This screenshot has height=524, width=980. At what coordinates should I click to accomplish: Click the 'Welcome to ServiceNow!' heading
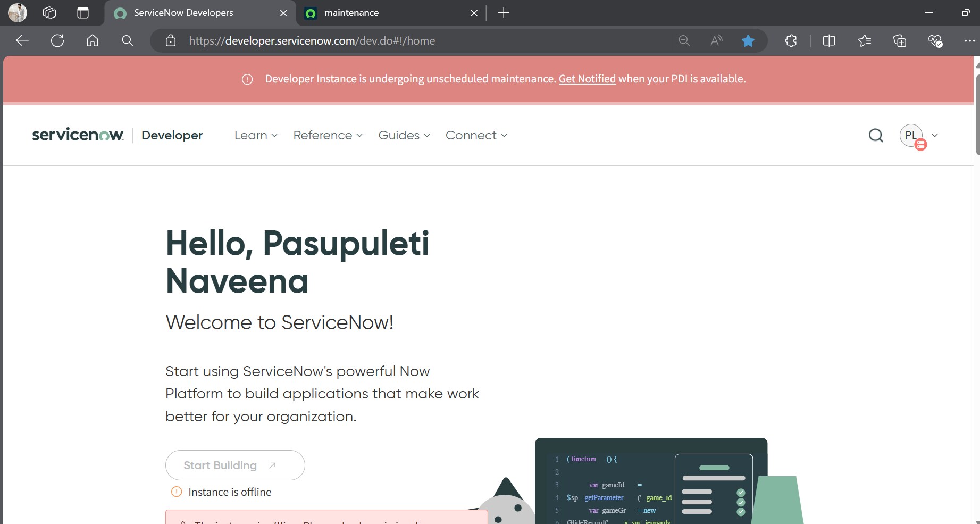(x=279, y=322)
